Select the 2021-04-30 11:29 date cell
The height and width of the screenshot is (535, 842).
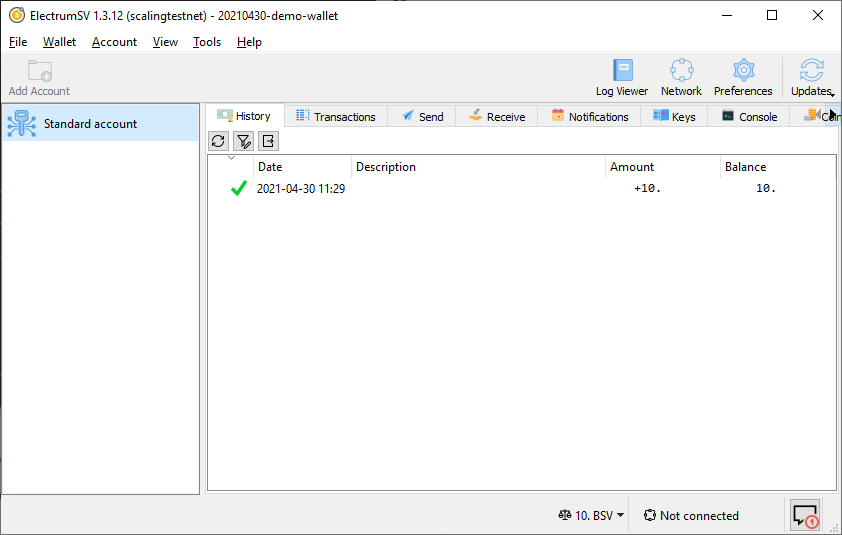tap(301, 189)
